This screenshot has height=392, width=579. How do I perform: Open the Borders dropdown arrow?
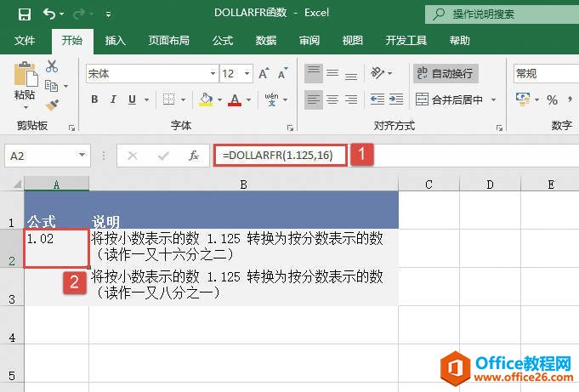coord(183,99)
